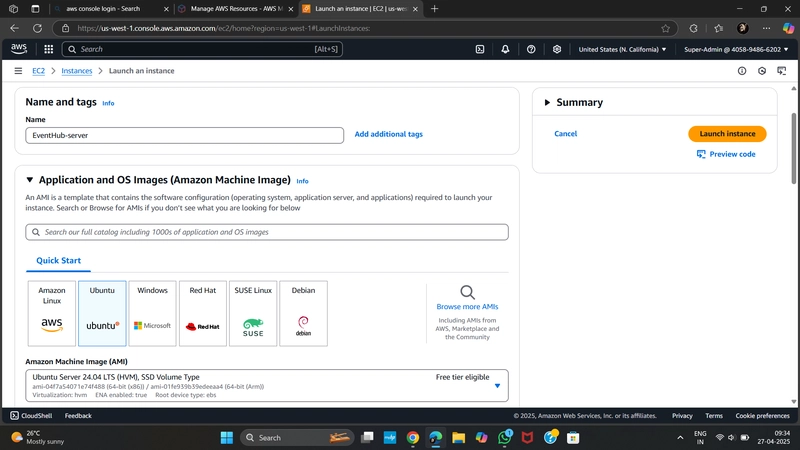Open a new browser tab
This screenshot has height=450, width=800.
(434, 9)
